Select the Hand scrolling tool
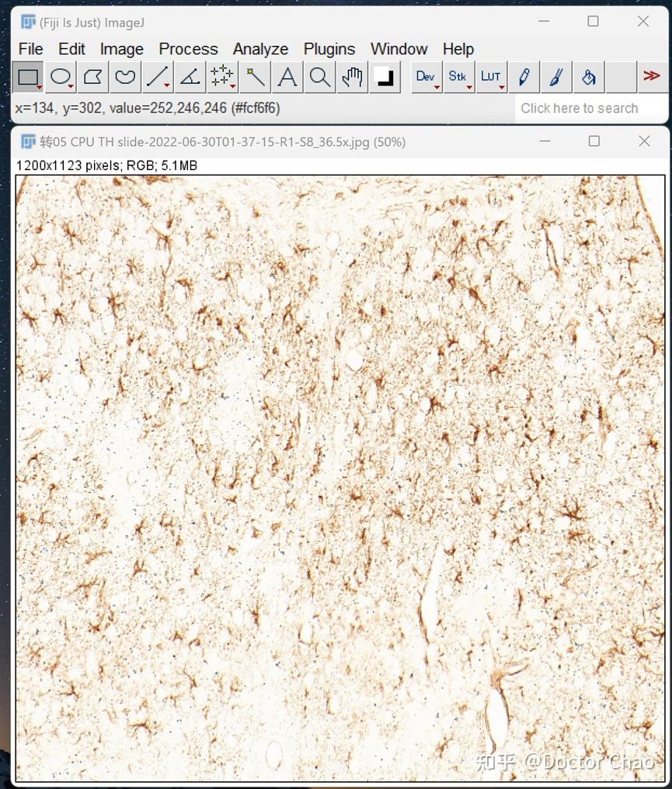672x789 pixels. (352, 77)
